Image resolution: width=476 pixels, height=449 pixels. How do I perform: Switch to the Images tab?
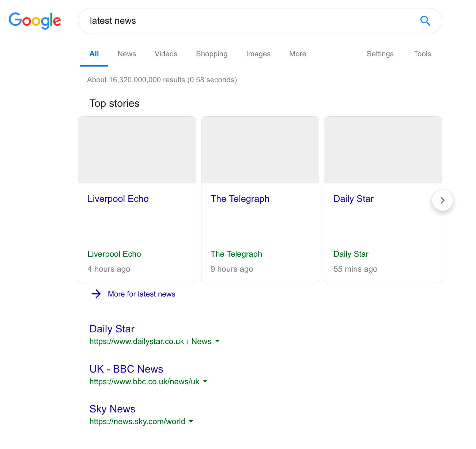point(258,54)
